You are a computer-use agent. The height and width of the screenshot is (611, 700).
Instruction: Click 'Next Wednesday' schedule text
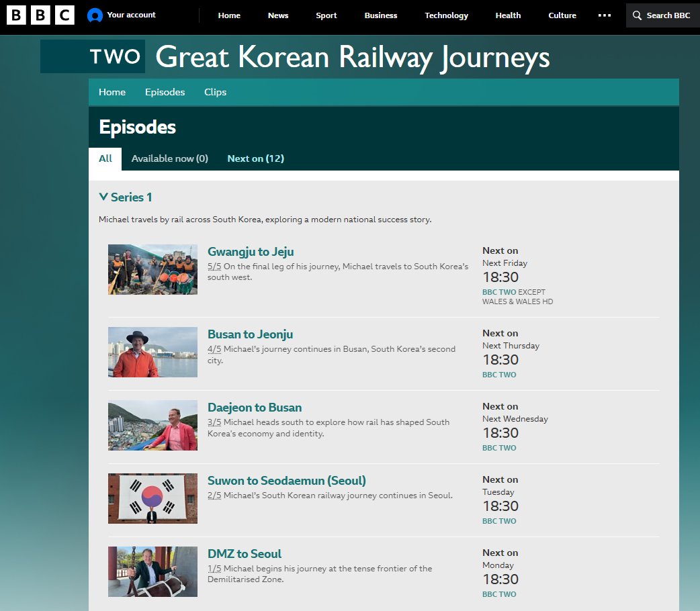click(x=515, y=419)
